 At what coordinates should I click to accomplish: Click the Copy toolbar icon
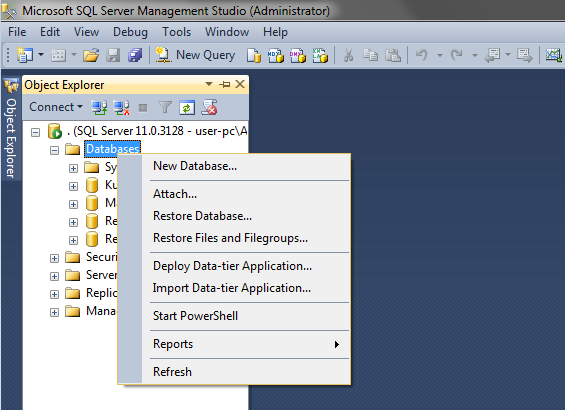point(370,55)
